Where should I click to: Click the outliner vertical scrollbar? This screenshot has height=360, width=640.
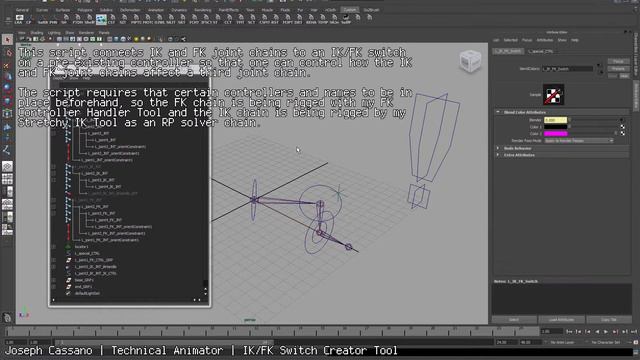tap(205, 284)
